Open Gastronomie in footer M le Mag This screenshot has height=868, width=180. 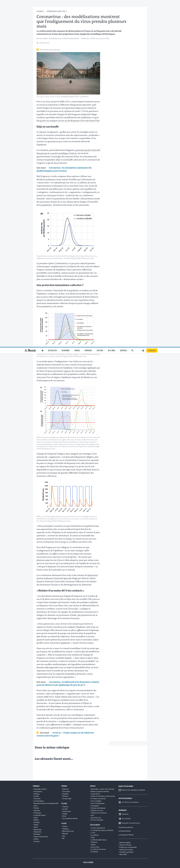(x=66, y=811)
